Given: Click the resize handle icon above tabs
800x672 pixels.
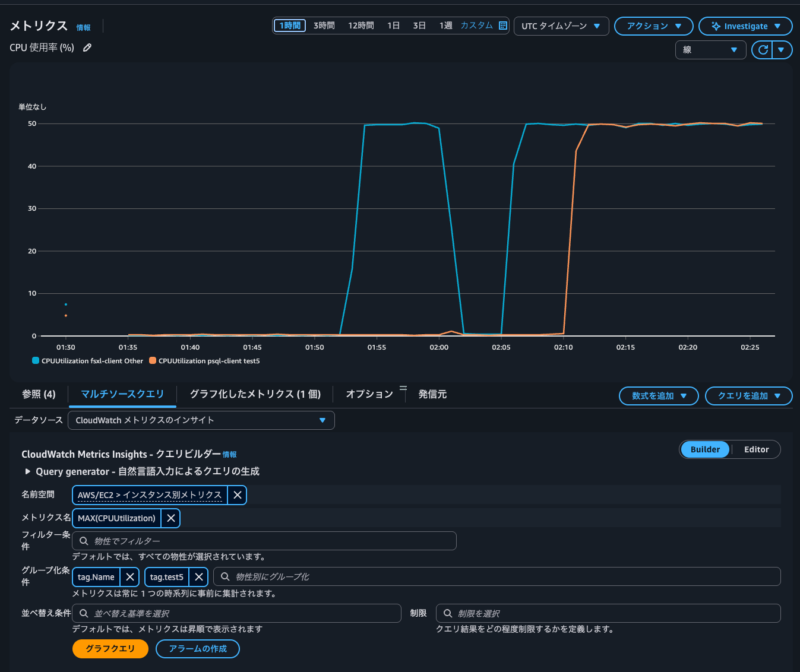Looking at the screenshot, I should [403, 388].
